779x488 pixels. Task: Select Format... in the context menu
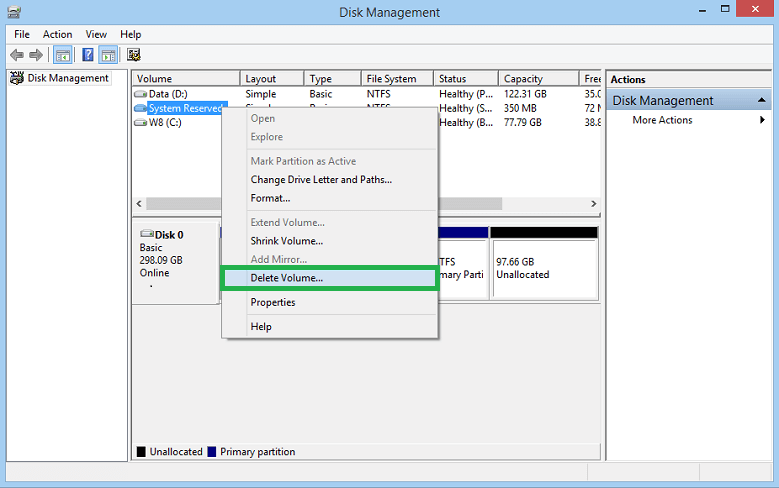click(x=329, y=198)
